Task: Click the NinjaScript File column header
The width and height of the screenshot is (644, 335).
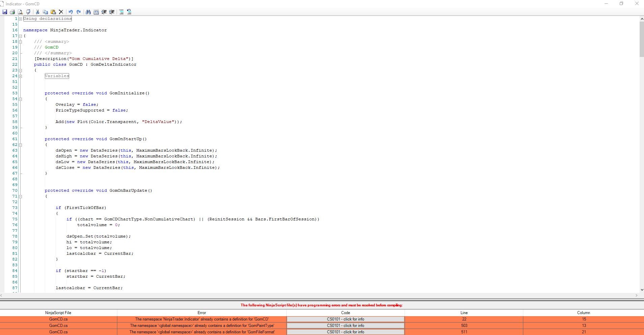Action: 58,313
